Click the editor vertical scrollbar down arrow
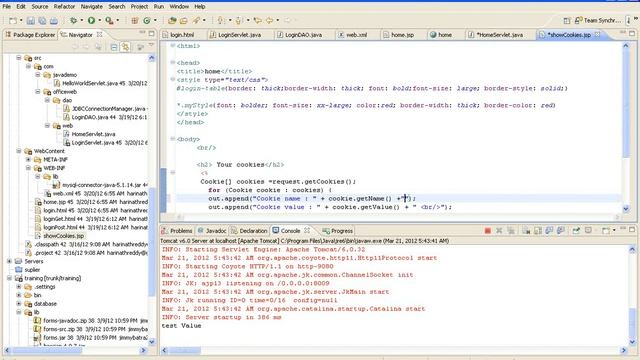The height and width of the screenshot is (360, 640). point(626,209)
